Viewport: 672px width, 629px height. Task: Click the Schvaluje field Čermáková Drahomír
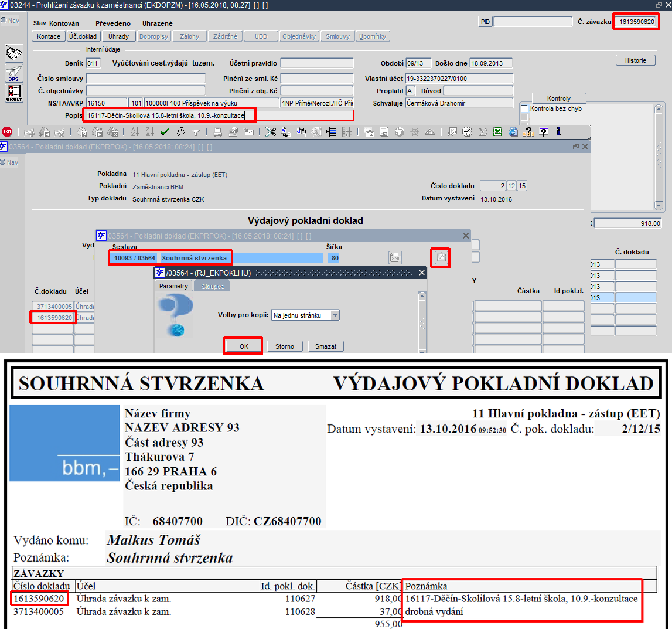coord(459,103)
